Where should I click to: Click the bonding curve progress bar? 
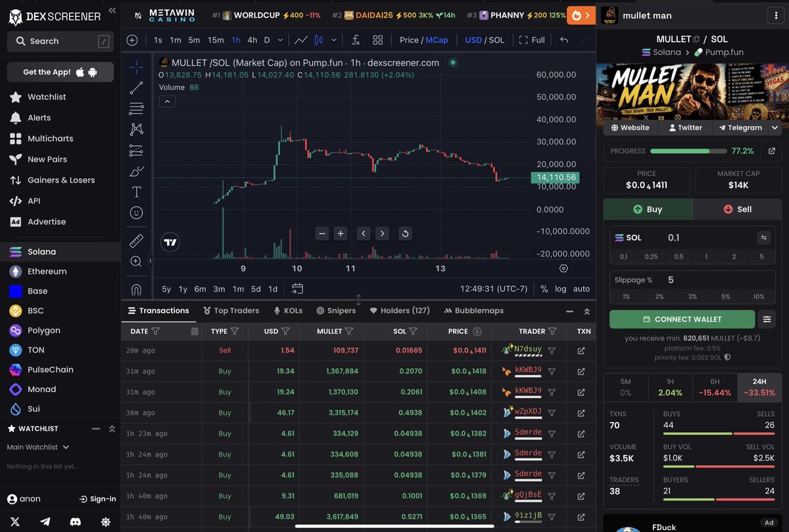pos(687,151)
